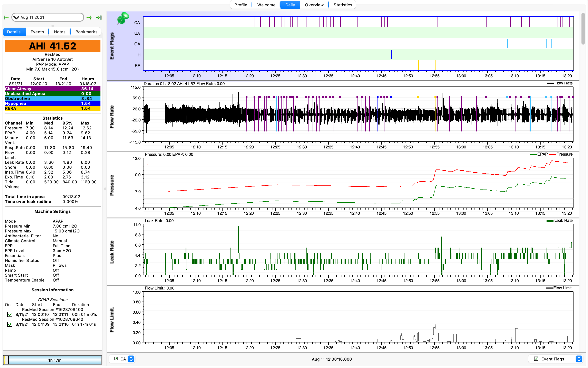588x368 pixels.
Task: Switch to the Profile tab
Action: coord(241,5)
